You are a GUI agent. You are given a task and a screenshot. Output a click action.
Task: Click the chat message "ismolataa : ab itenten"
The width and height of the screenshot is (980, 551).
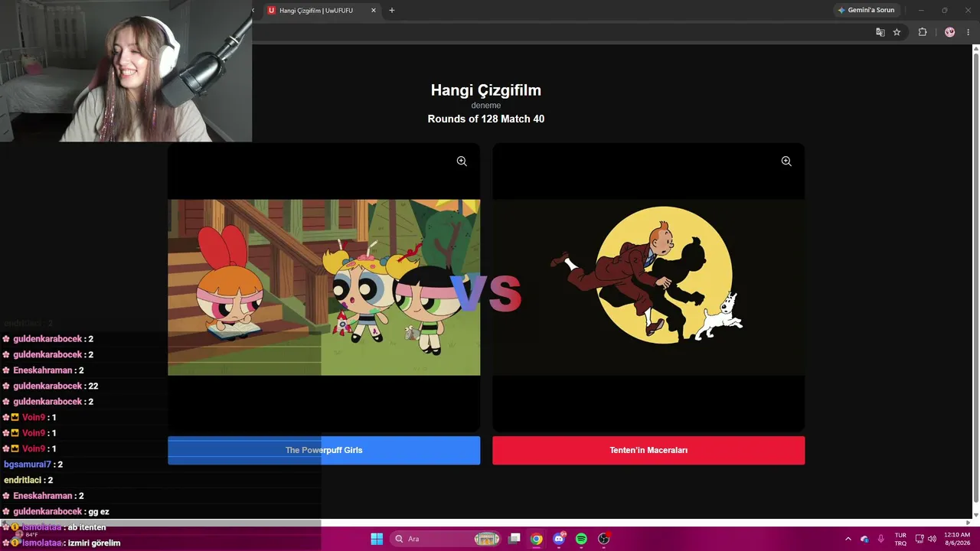pos(54,527)
